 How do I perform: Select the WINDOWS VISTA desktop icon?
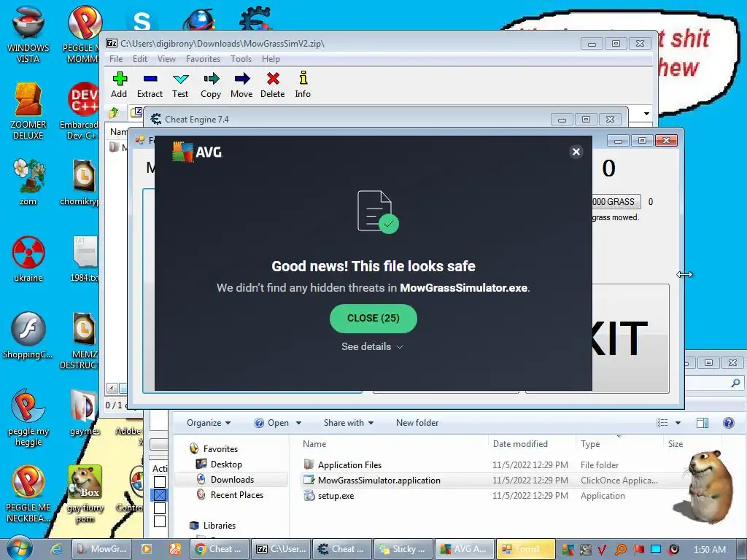click(x=28, y=34)
